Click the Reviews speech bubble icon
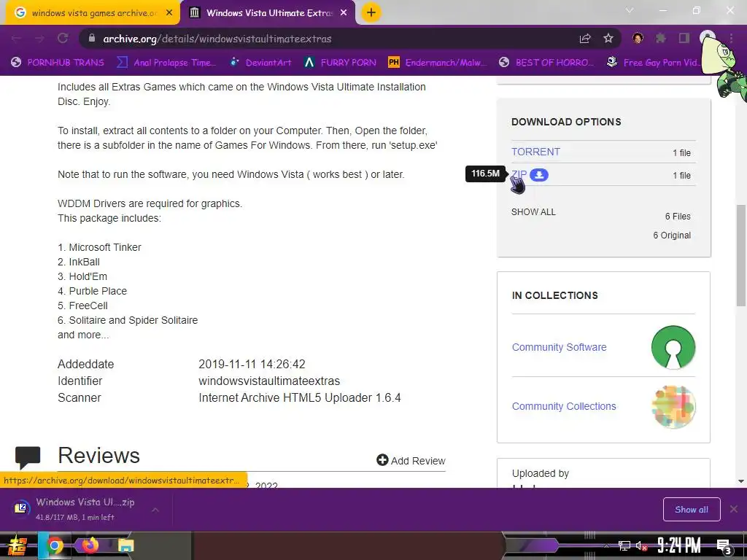 28,457
